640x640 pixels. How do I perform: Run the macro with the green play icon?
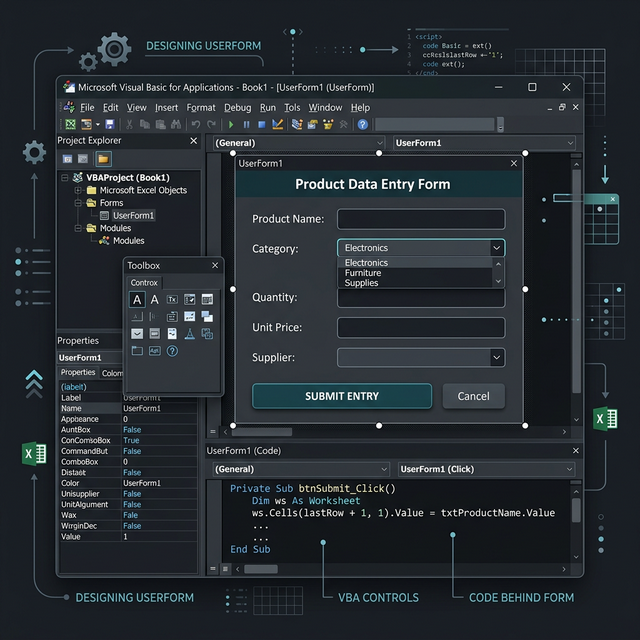coord(231,124)
